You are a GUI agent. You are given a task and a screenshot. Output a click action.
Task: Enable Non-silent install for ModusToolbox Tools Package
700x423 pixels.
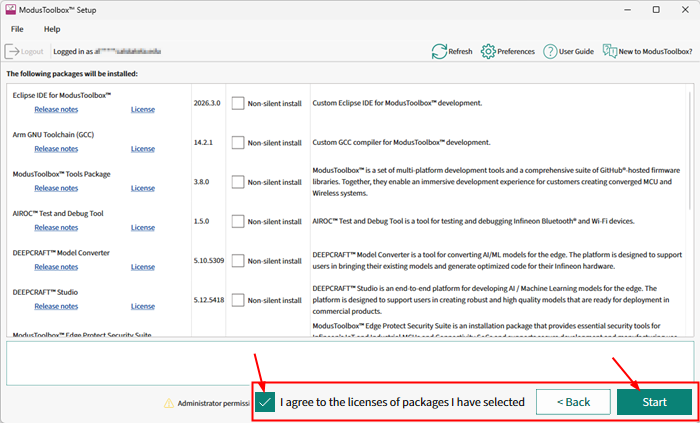click(238, 182)
